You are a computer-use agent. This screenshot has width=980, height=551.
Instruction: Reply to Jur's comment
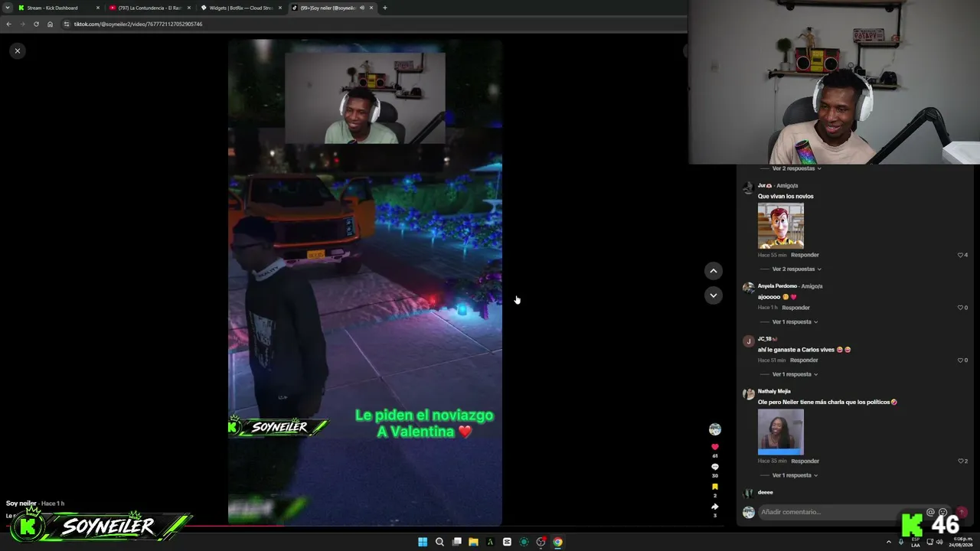click(x=805, y=255)
